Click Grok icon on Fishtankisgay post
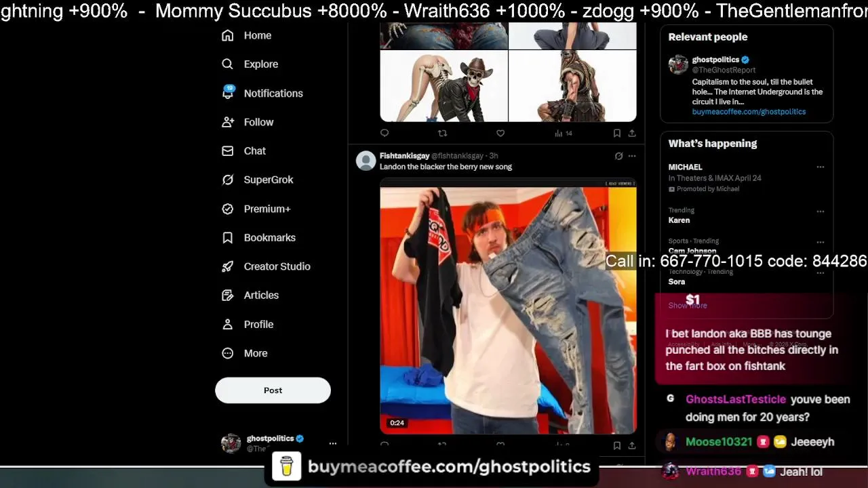Viewport: 868px width, 488px height. pos(618,156)
